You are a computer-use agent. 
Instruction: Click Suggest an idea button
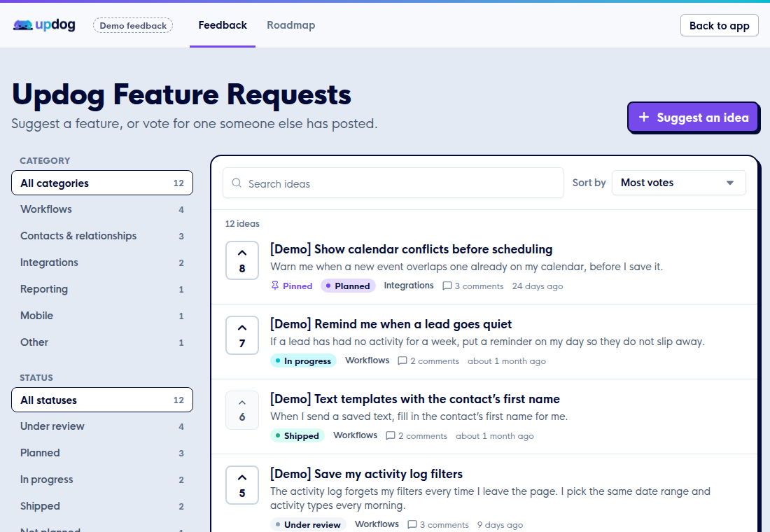coord(694,118)
